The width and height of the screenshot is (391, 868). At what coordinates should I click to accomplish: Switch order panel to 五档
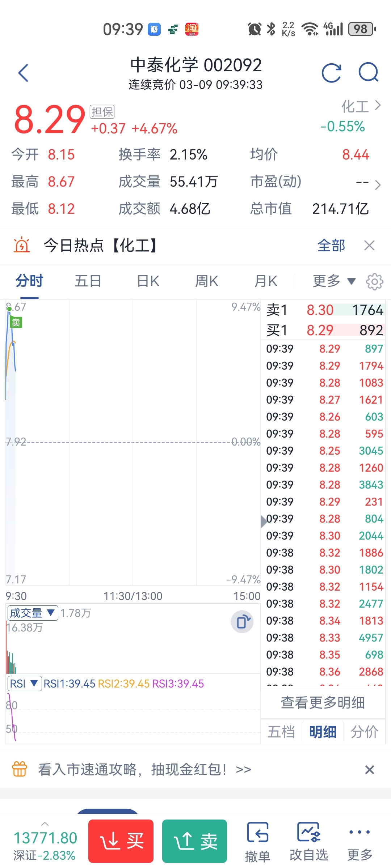point(281,732)
